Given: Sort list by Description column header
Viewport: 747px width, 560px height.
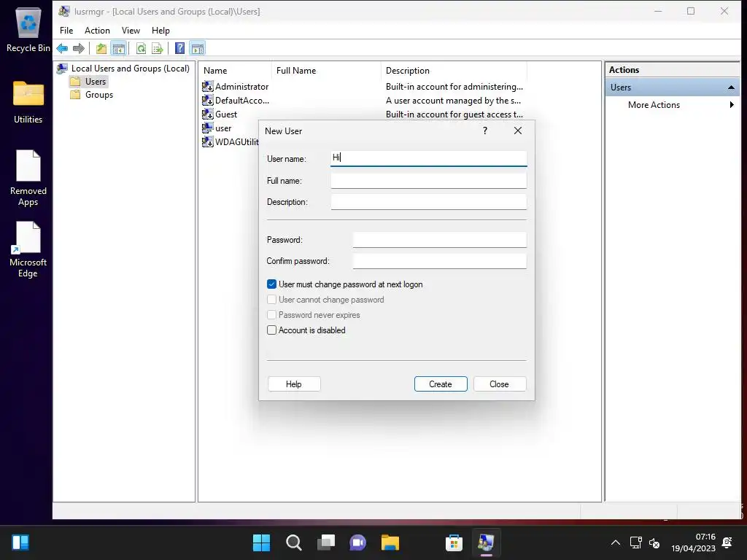Looking at the screenshot, I should [x=454, y=71].
